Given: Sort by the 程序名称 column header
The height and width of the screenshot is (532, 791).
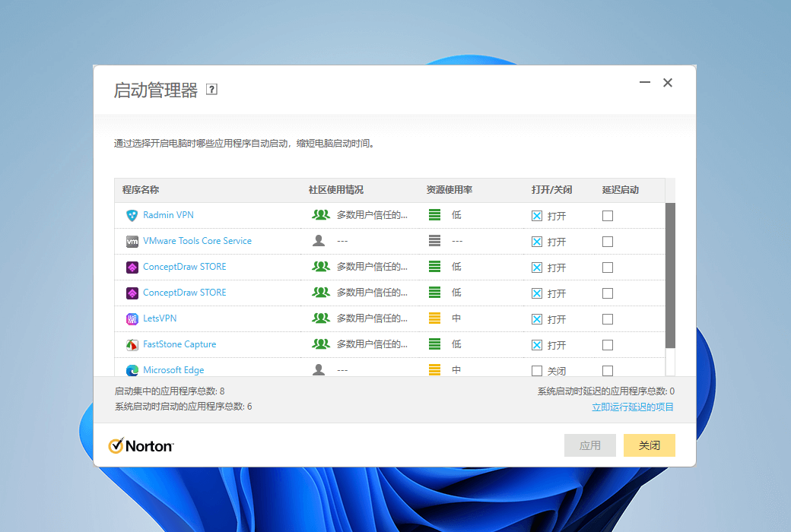Looking at the screenshot, I should point(141,190).
